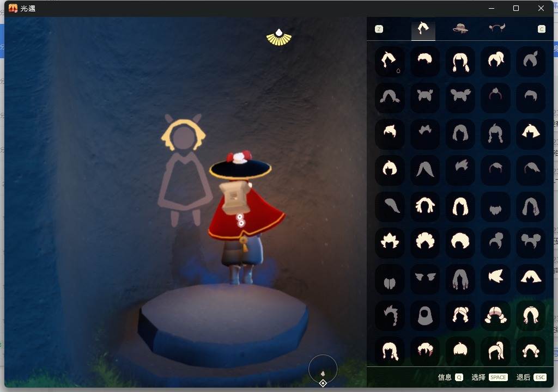Pick the gray long side-braid hairstyle

coord(390,315)
